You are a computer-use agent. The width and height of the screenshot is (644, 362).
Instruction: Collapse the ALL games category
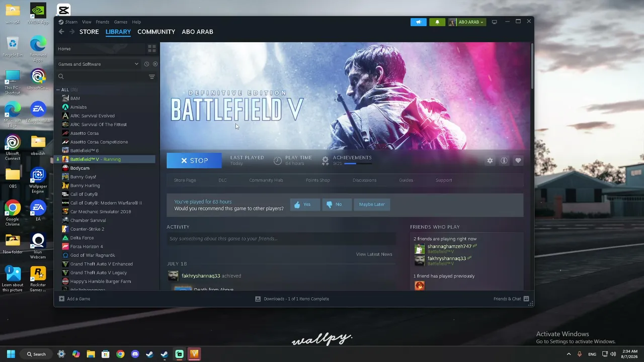58,90
